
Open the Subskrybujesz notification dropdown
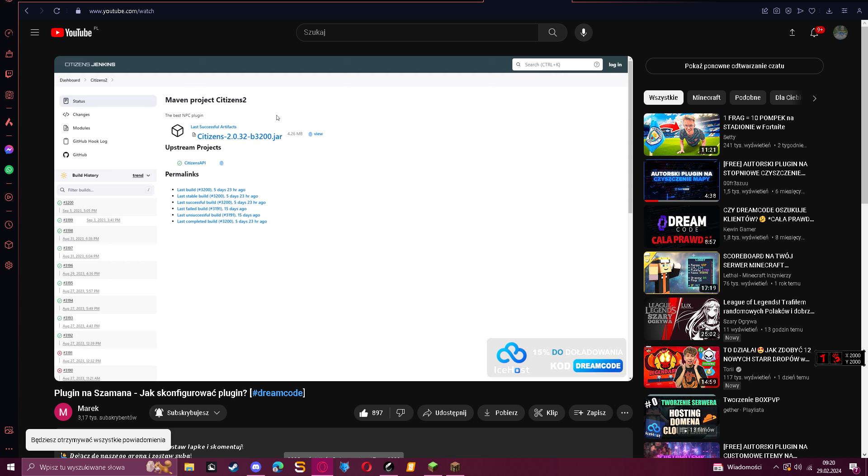click(x=188, y=413)
